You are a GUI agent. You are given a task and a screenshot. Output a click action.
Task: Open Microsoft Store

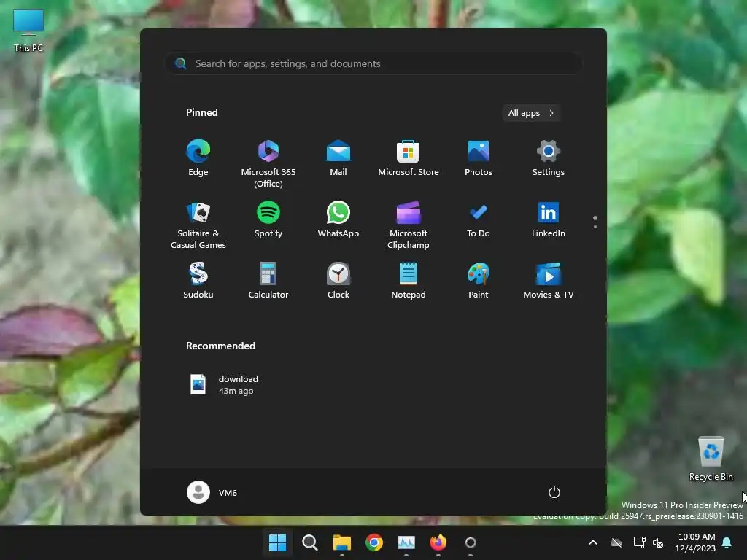point(409,158)
